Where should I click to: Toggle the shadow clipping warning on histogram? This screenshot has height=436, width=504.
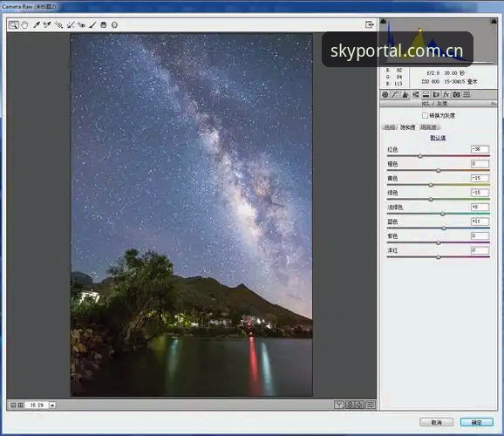(383, 22)
